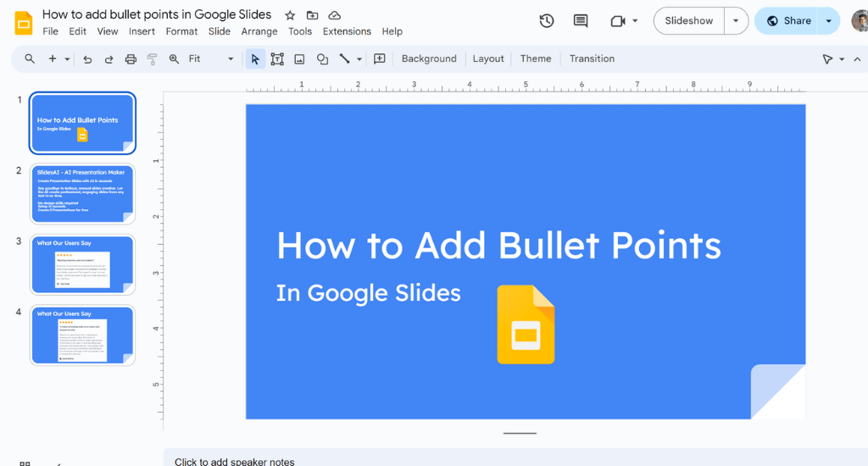Check cloud save status icon
Image resolution: width=868 pixels, height=466 pixels.
click(334, 15)
